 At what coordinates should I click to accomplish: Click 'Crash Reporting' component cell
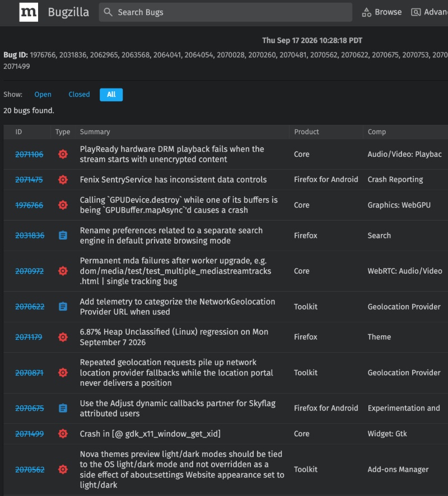pyautogui.click(x=395, y=180)
